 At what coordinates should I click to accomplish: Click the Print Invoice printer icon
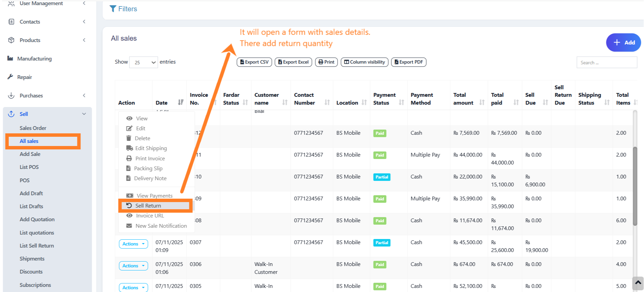(129, 158)
